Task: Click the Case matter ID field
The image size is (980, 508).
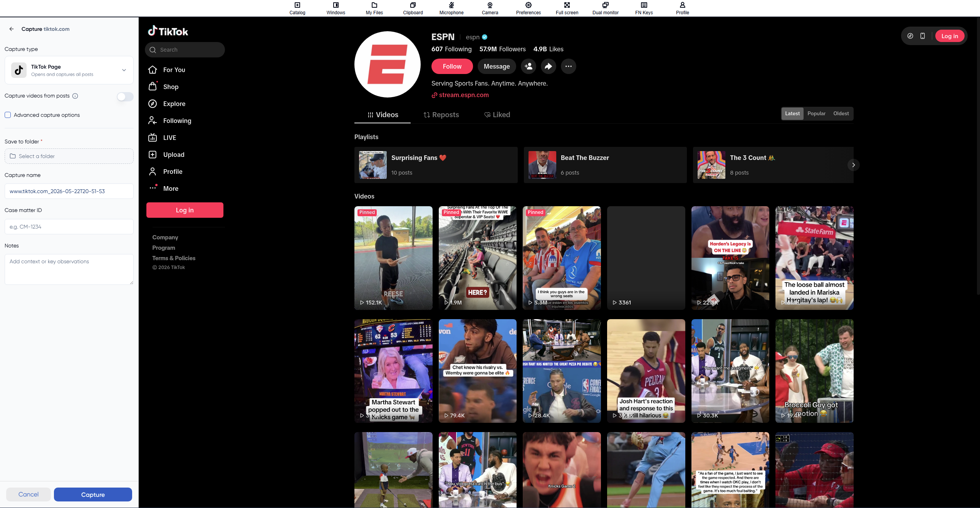Action: (69, 227)
